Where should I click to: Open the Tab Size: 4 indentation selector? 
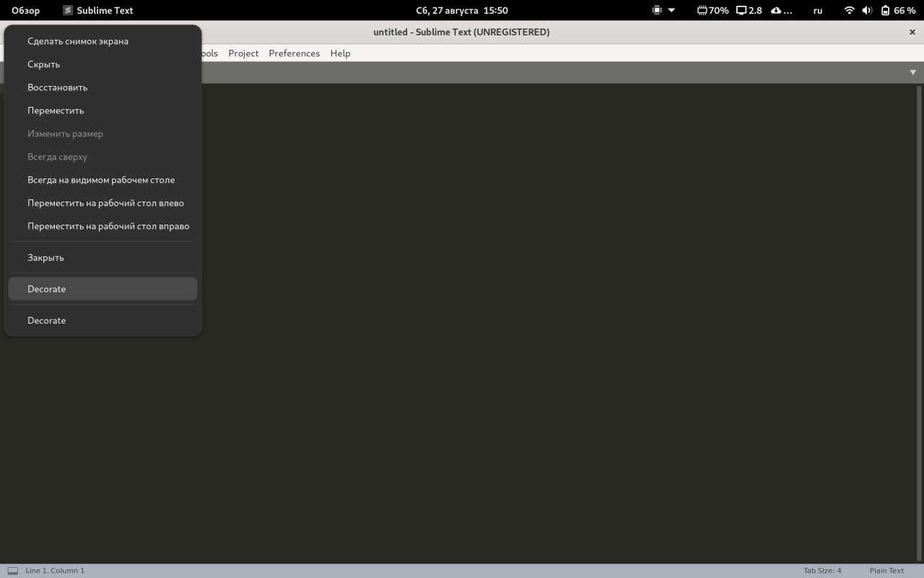tap(822, 571)
